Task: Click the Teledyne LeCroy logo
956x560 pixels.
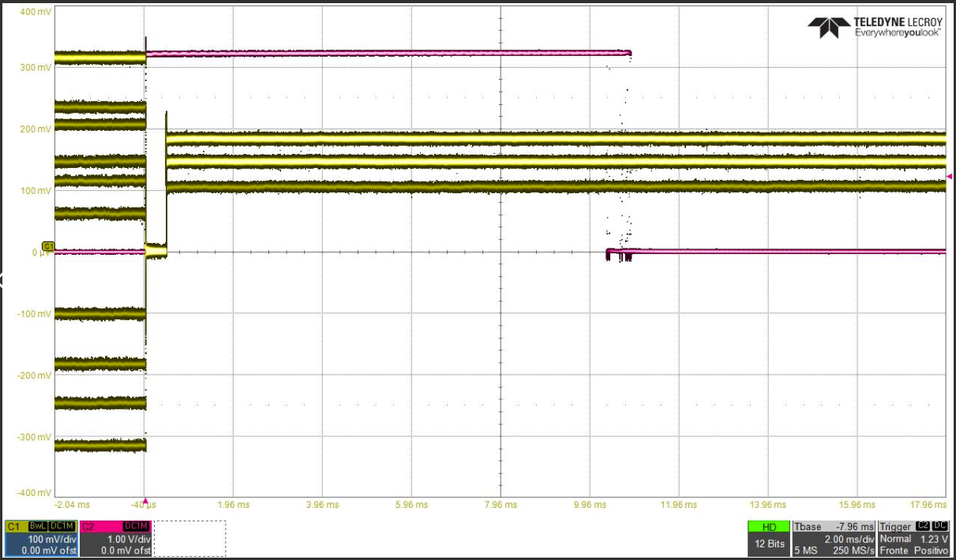Action: point(875,28)
